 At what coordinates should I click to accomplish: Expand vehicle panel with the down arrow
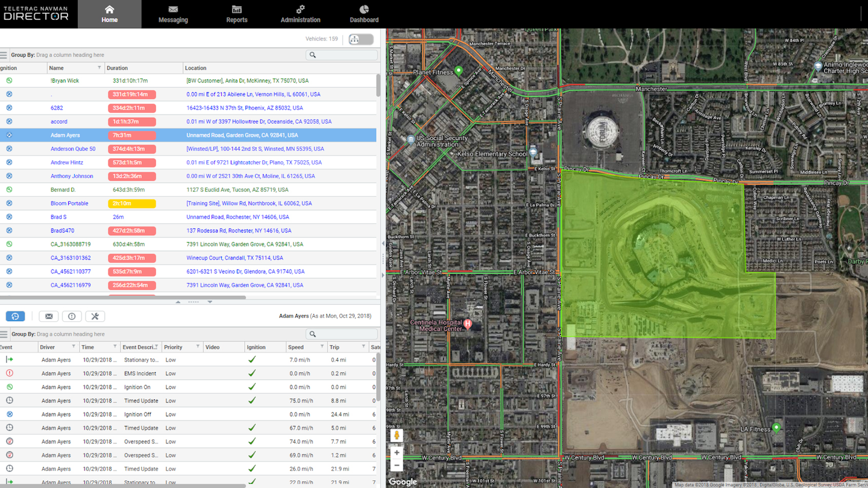tap(210, 302)
